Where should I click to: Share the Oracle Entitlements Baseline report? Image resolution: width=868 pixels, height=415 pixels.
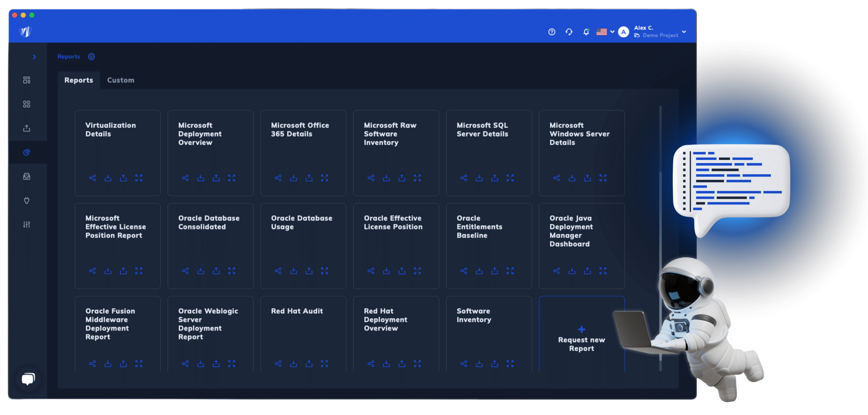463,271
